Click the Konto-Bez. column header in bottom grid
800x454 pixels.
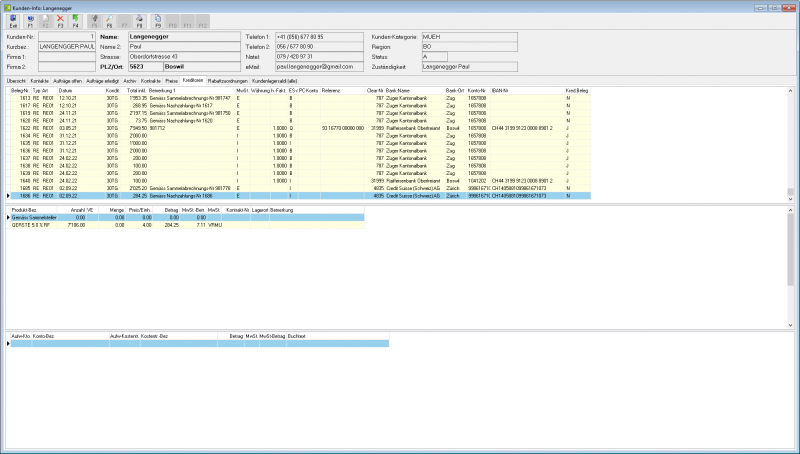pyautogui.click(x=70, y=336)
